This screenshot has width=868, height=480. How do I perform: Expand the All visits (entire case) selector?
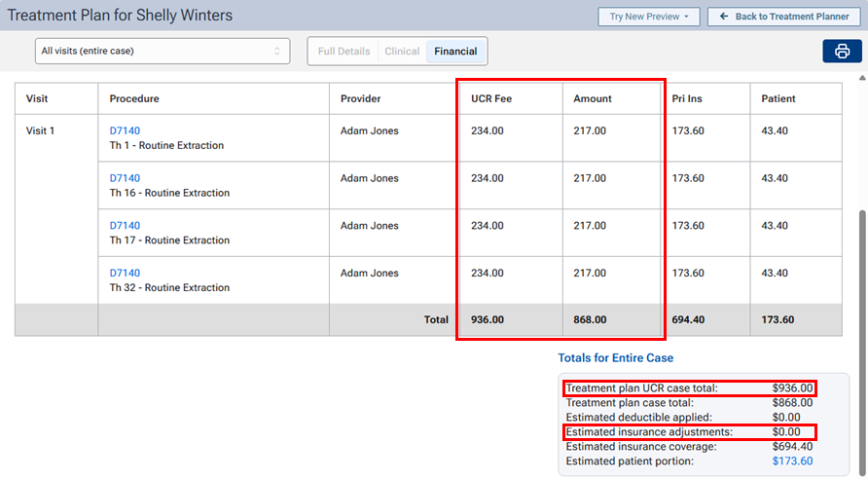pos(162,51)
